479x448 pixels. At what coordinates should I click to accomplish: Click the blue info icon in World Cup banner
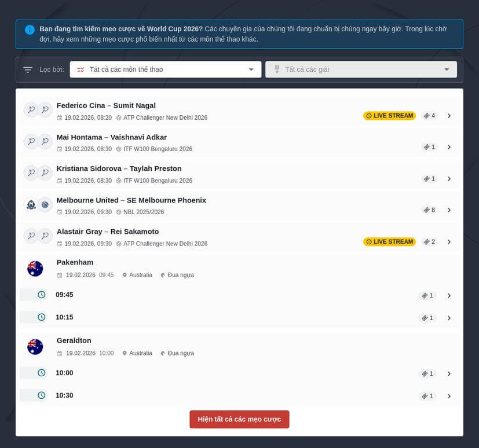(x=30, y=30)
